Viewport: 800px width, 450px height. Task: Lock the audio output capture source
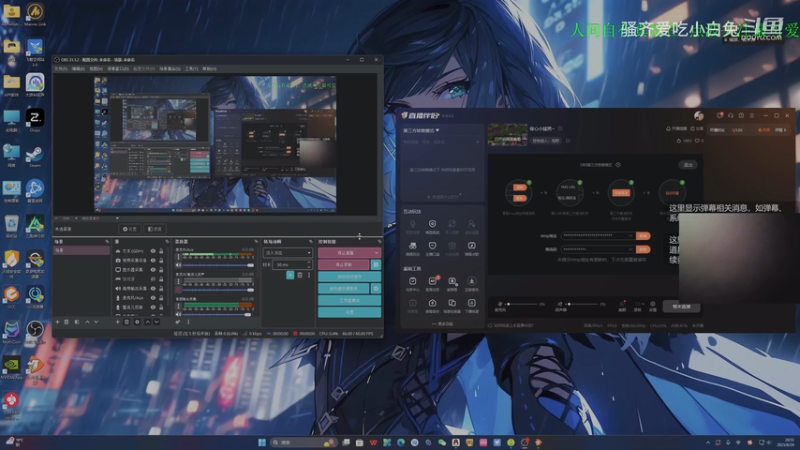(x=161, y=288)
